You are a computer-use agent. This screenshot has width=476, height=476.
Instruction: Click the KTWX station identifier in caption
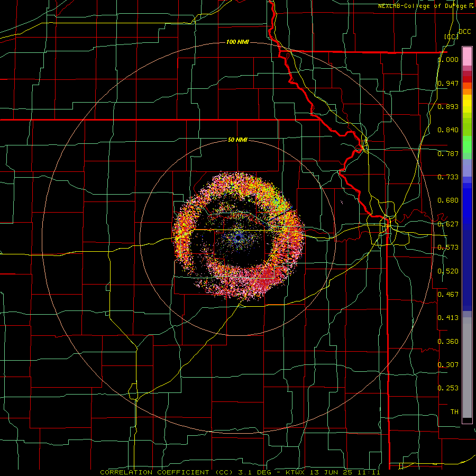click(x=296, y=472)
